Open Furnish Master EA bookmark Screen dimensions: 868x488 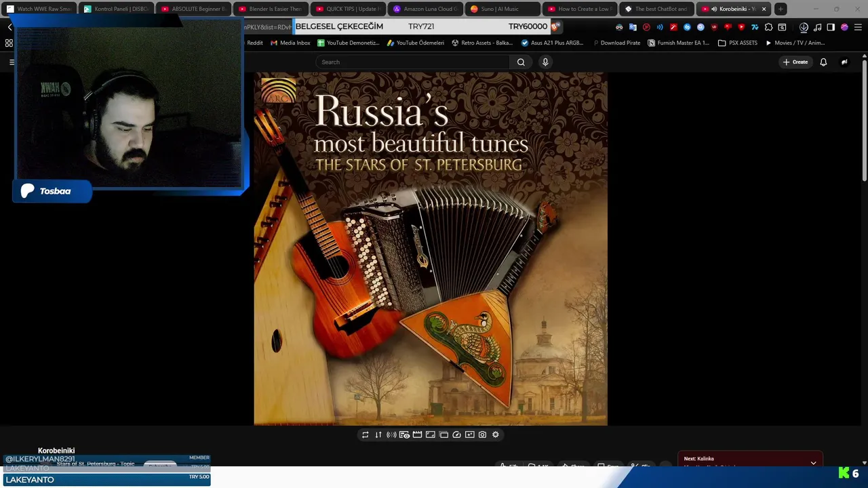[679, 43]
